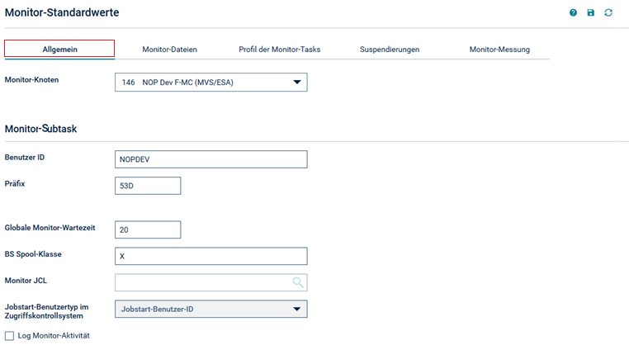Click the BS Spool-Klasse label
Viewport: 629px width, 364px height.
pyautogui.click(x=33, y=254)
